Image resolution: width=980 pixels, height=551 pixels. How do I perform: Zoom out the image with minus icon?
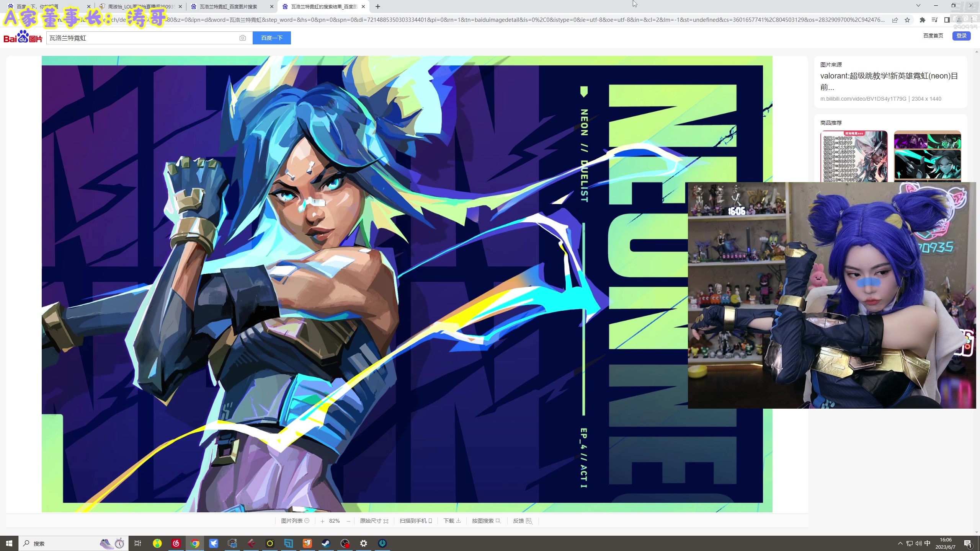click(348, 521)
